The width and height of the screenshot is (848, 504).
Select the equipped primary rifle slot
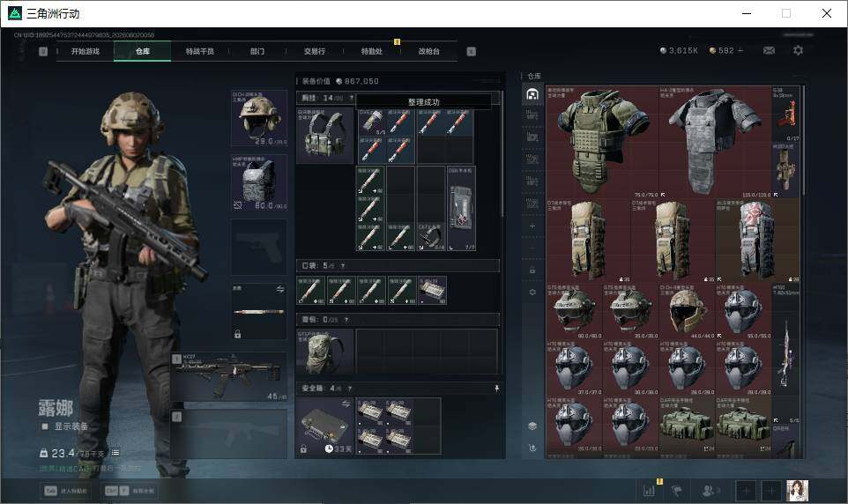pos(229,377)
